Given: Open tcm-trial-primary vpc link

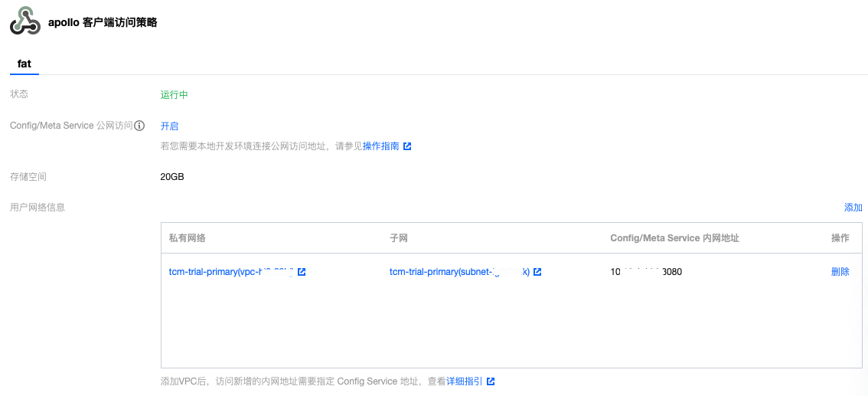Looking at the screenshot, I should 231,272.
